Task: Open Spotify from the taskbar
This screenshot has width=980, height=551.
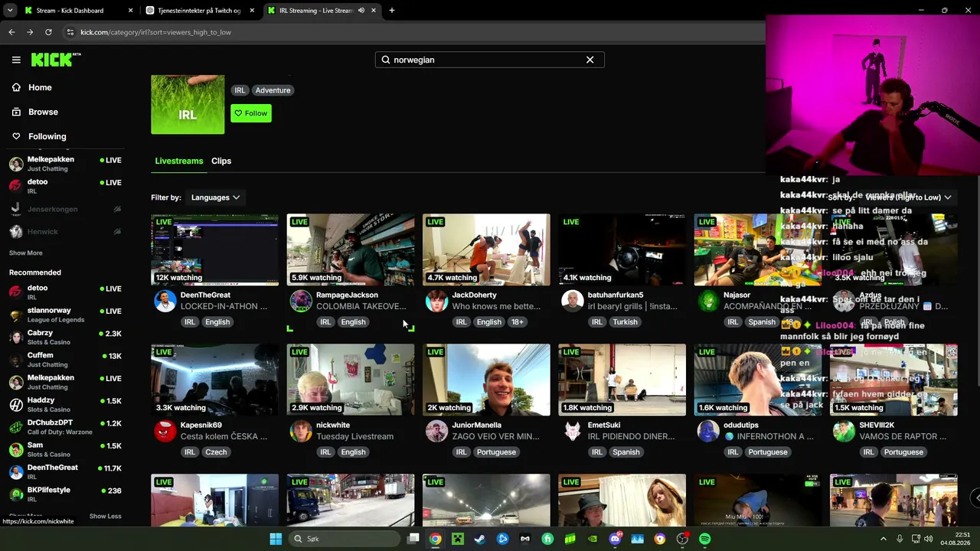Action: 704,539
